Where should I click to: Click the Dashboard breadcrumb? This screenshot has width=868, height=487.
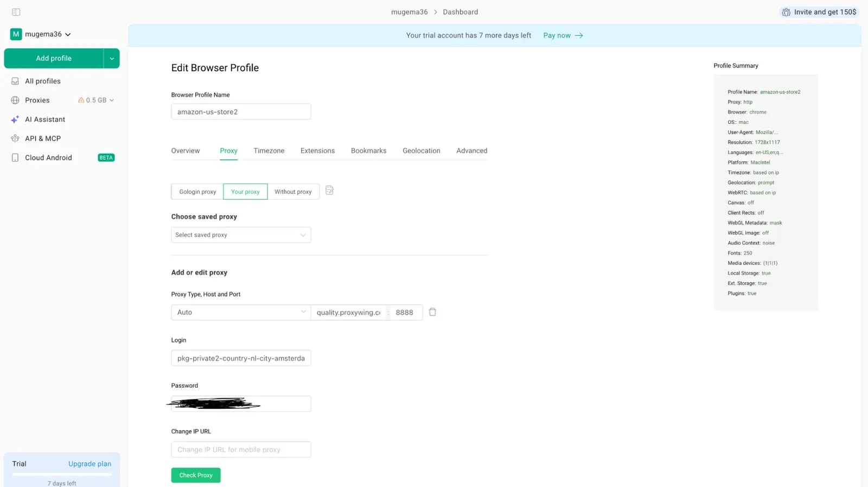[461, 12]
